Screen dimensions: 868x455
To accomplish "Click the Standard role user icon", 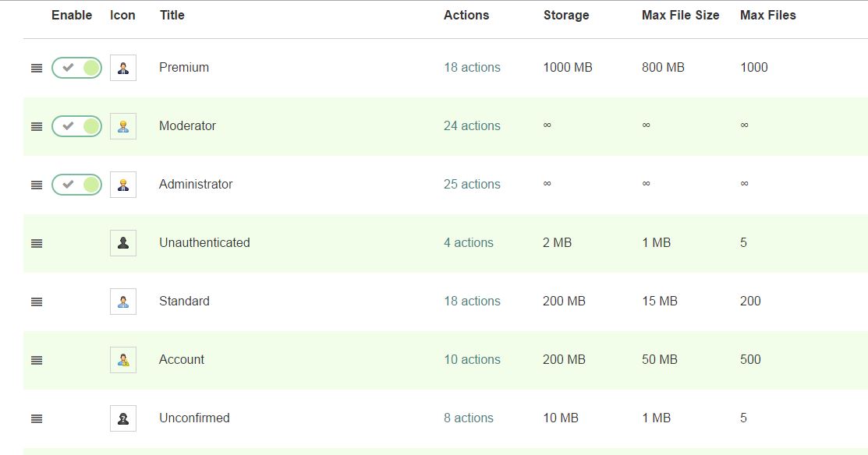I will 123,302.
